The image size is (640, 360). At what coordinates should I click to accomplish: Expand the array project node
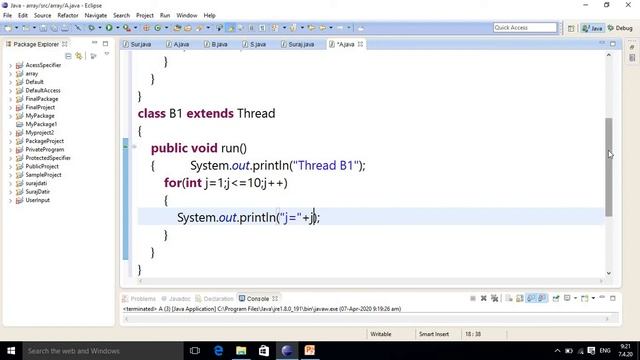10,74
